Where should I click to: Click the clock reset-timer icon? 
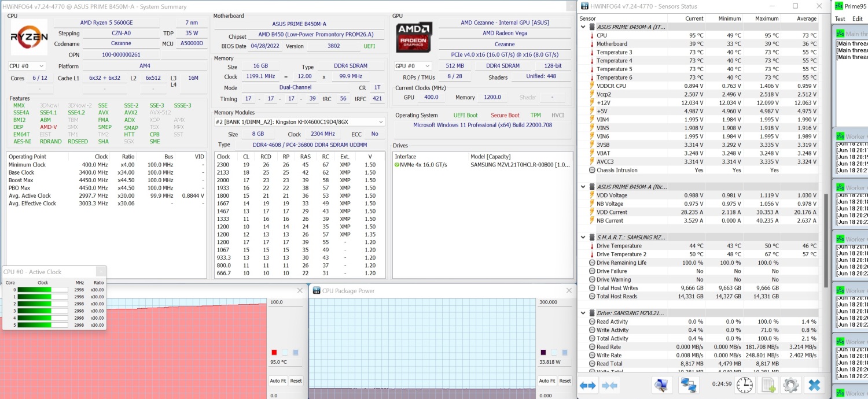[x=744, y=385]
